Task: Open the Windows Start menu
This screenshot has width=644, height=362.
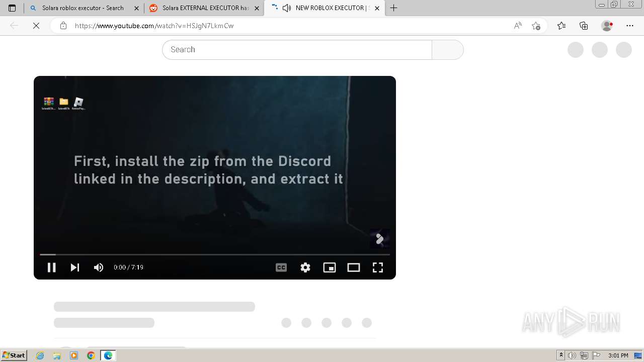Action: [x=14, y=355]
